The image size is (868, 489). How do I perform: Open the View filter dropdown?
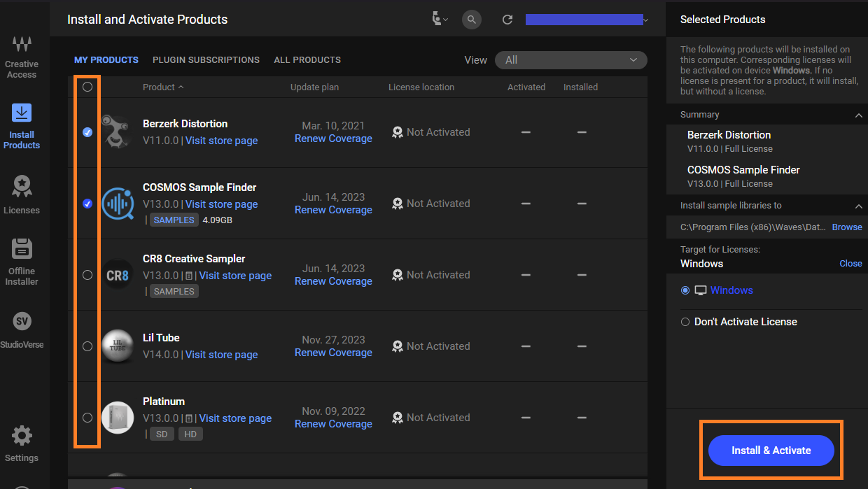570,60
